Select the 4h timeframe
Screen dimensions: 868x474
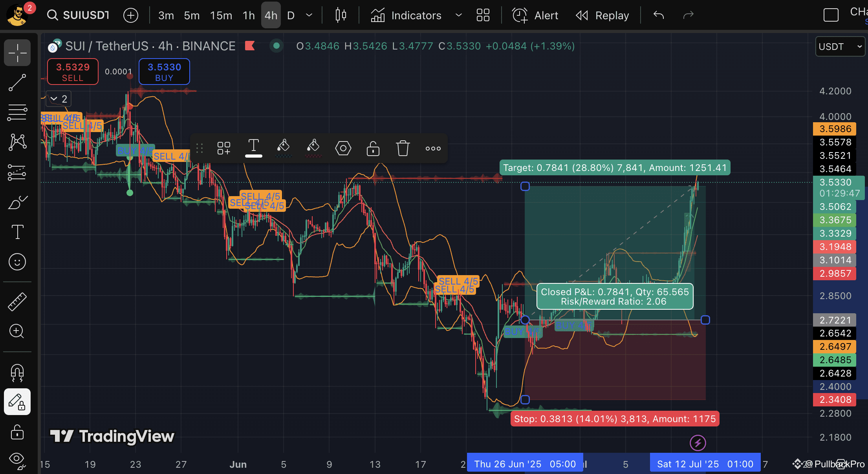[271, 15]
